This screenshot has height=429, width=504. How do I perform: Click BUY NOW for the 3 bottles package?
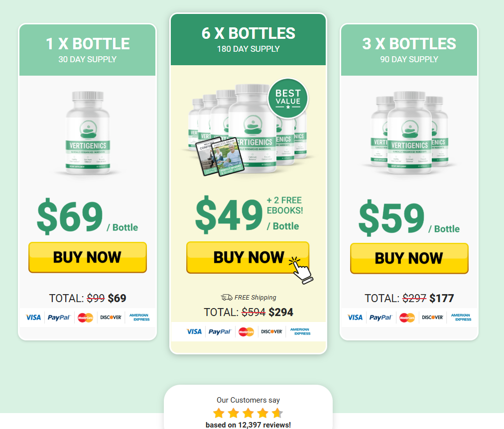point(409,258)
